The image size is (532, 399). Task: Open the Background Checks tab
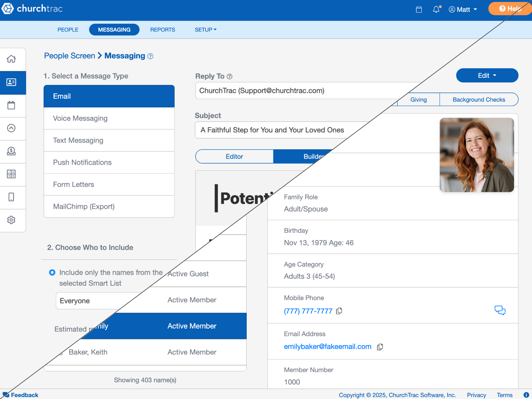point(478,100)
